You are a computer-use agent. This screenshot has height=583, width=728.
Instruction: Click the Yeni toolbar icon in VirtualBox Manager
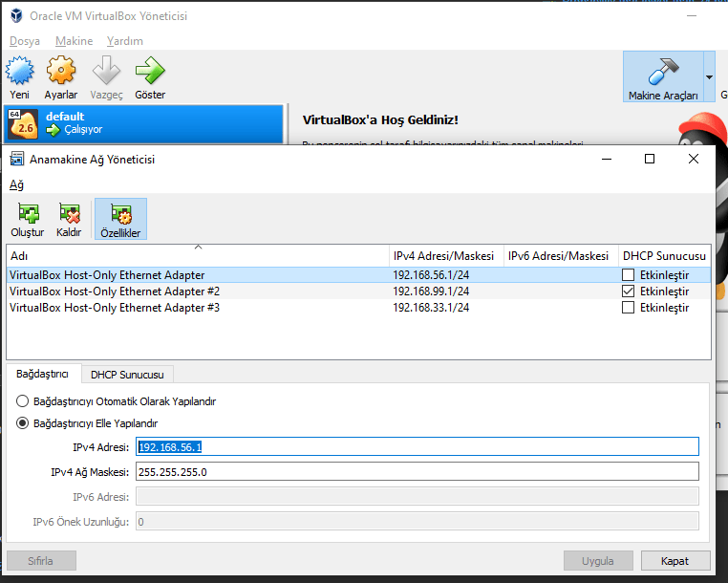point(19,71)
